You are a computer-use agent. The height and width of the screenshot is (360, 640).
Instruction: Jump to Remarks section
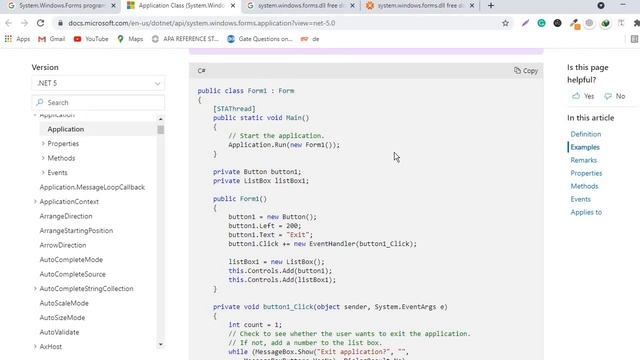[x=584, y=160]
